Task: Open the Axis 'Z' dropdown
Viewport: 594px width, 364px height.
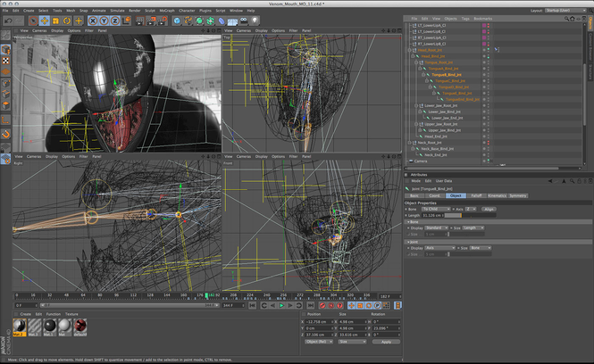Action: point(471,210)
